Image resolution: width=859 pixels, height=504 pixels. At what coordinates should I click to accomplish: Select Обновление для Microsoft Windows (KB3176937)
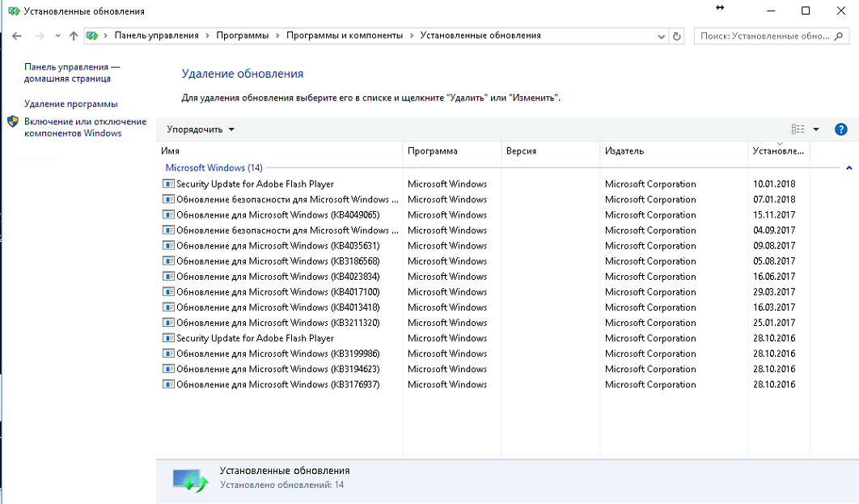click(x=277, y=384)
